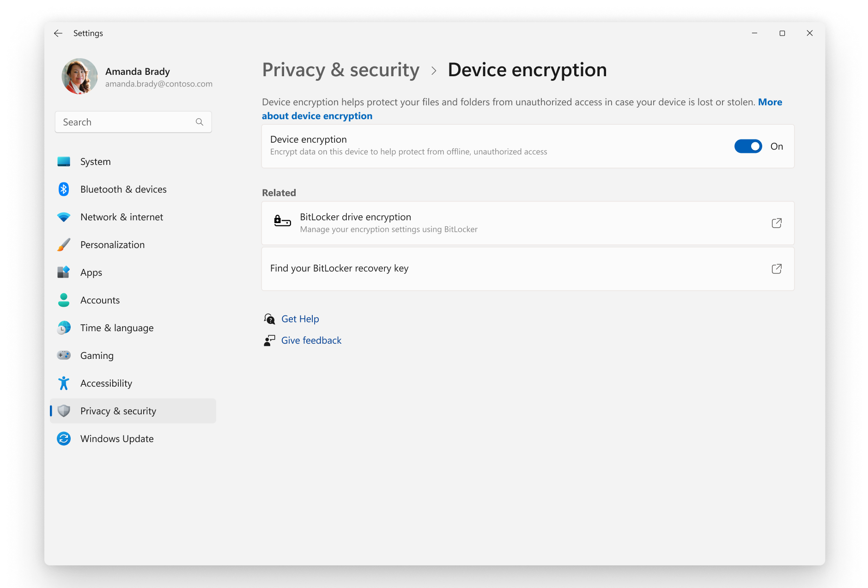Viewport: 868px width, 588px height.
Task: Click the Accessibility figure icon
Action: coord(64,383)
